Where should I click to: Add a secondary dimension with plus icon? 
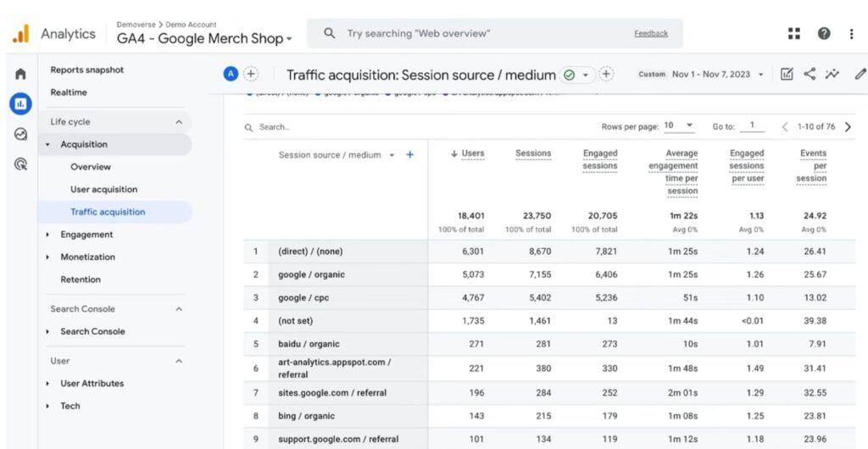pyautogui.click(x=410, y=155)
